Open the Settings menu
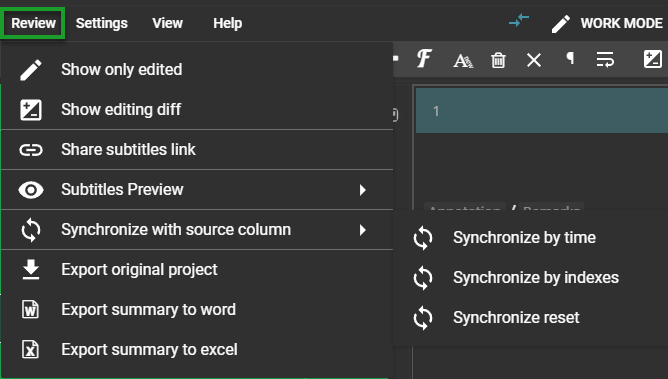Viewport: 668px width, 379px height. [102, 23]
